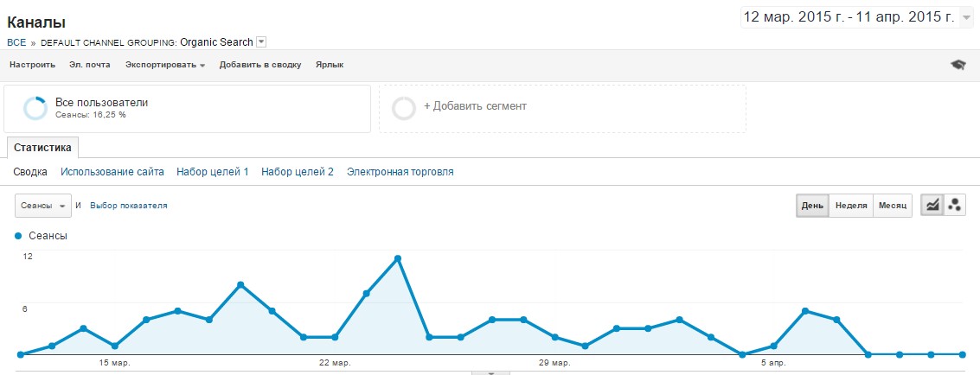Click the blue Сеансы legend dot

coord(18,236)
